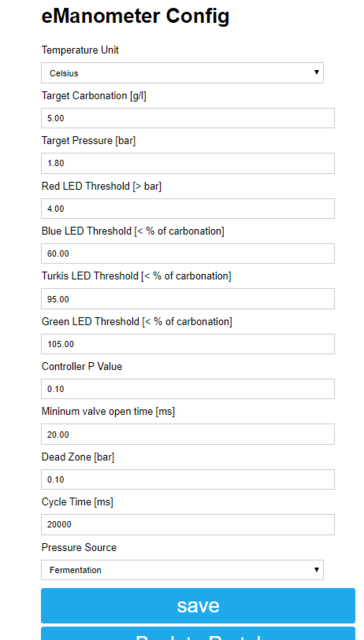The width and height of the screenshot is (364, 640).
Task: Click the arrow on the Temperature Unit selector
Action: pyautogui.click(x=316, y=72)
